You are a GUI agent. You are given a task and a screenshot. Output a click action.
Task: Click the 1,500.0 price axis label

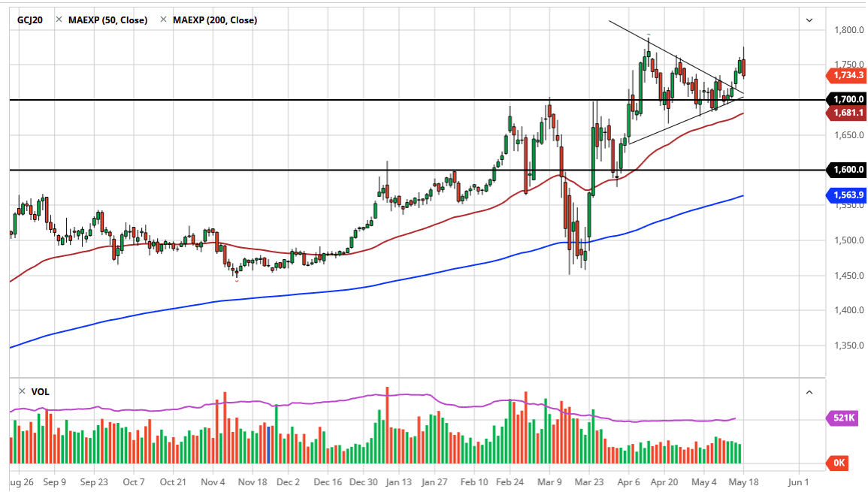pyautogui.click(x=848, y=240)
